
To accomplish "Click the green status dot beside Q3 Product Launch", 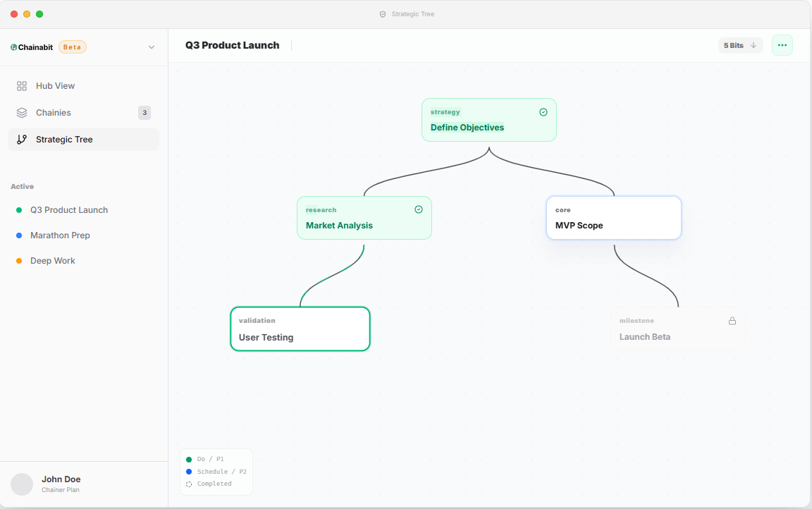I will click(20, 209).
